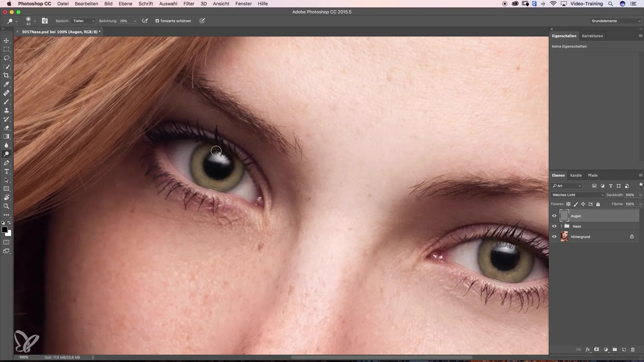Open the Filter menu

(189, 4)
